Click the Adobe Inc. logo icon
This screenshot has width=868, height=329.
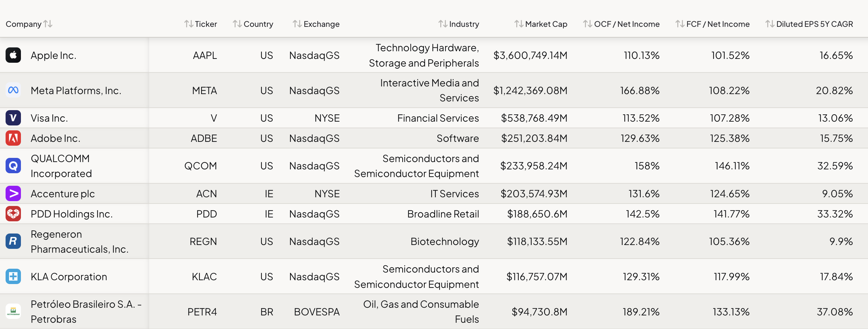[x=13, y=138]
